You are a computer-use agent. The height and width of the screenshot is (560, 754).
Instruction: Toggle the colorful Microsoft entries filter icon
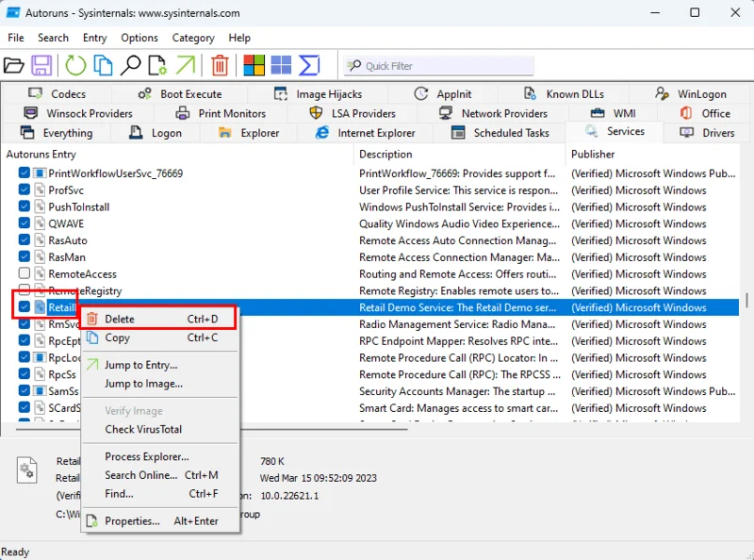tap(254, 65)
